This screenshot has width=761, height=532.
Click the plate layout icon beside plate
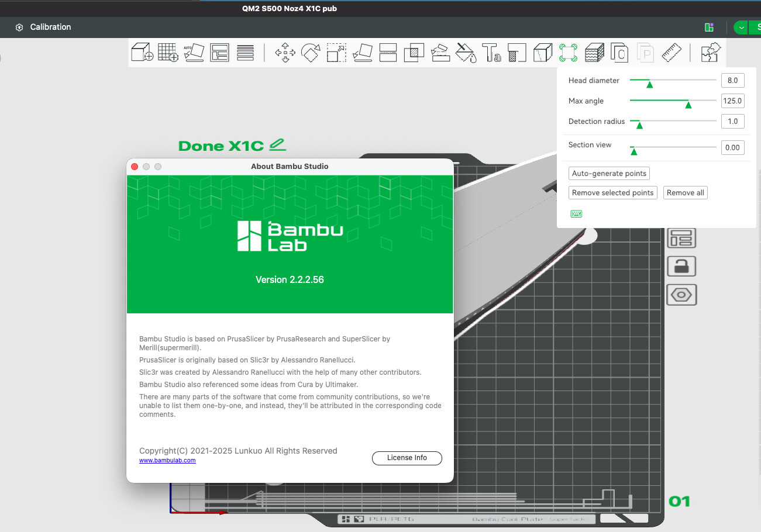coord(681,238)
